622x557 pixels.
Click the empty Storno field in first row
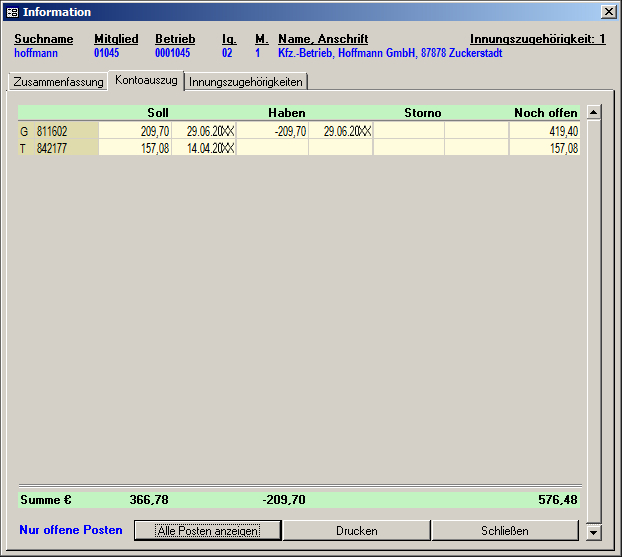408,131
